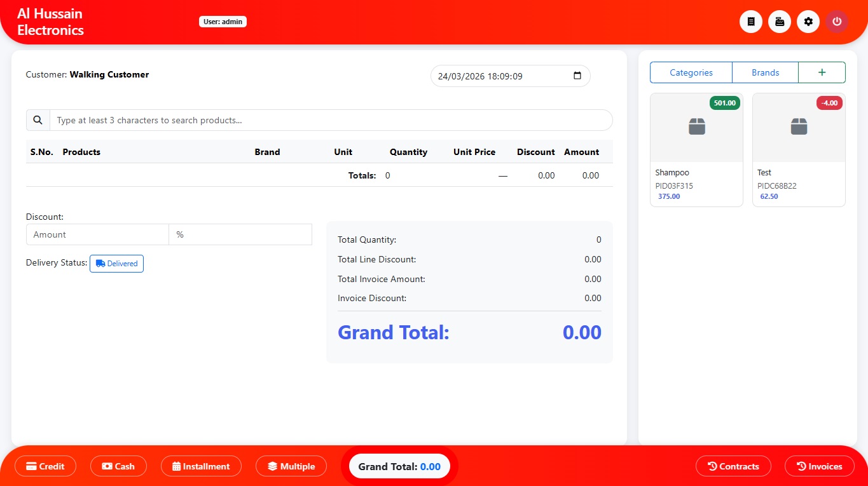
Task: Open the Invoices history
Action: point(819,466)
